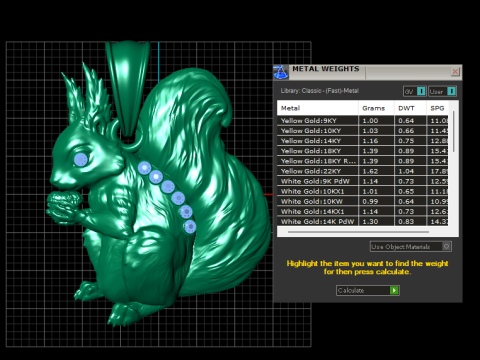The height and width of the screenshot is (360, 480).
Task: Click the 1.00 grams value for 9KY
Action: click(370, 121)
